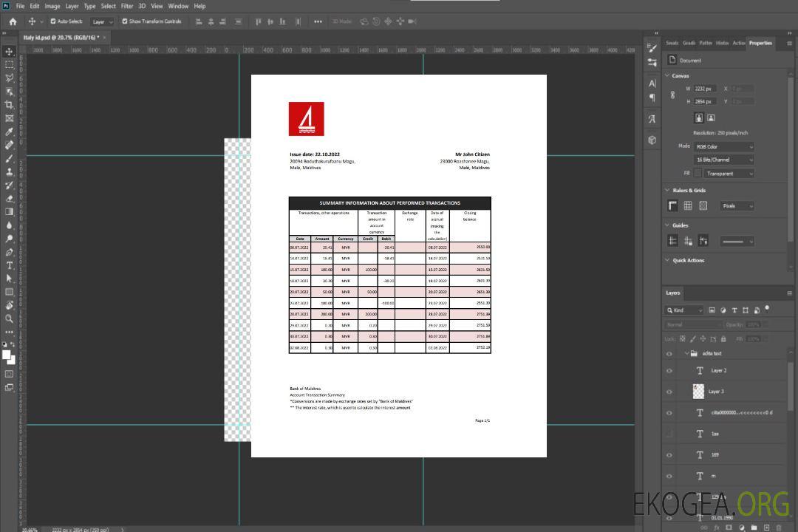
Task: Select the Horizontal Type tool
Action: (9, 265)
